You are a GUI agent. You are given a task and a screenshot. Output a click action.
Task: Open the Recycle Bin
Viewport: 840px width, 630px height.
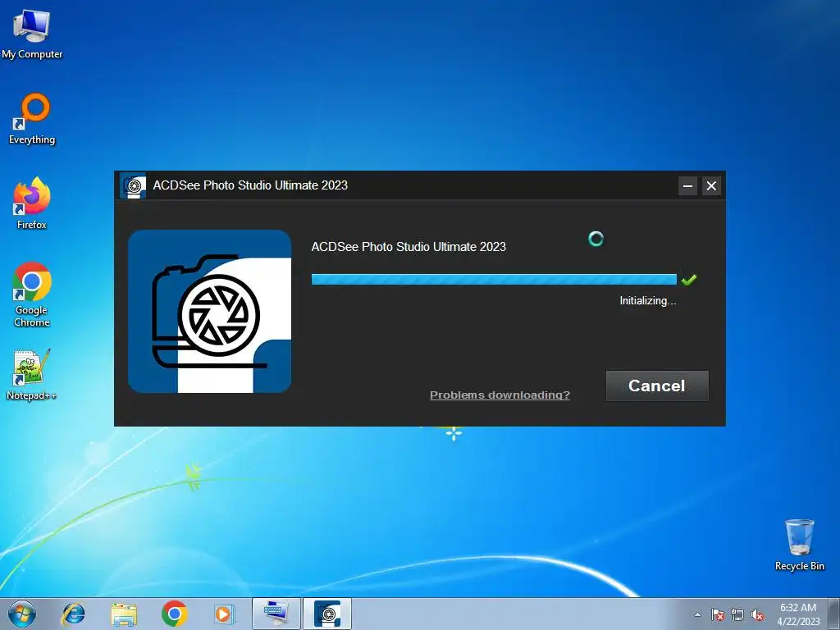pos(799,545)
